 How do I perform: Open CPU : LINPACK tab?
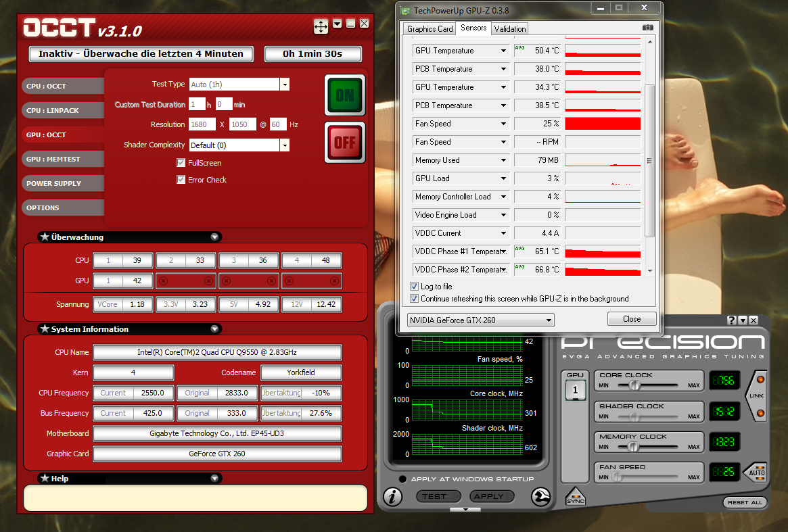62,110
